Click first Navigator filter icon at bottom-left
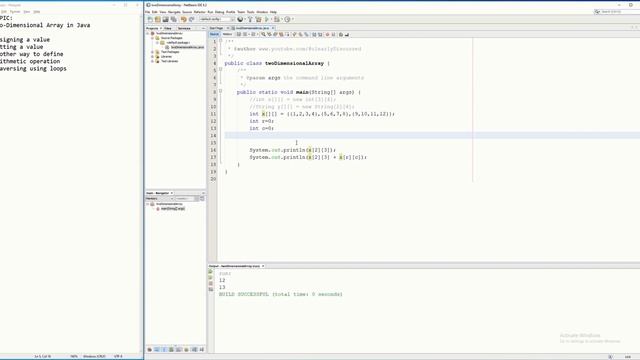The width and height of the screenshot is (640, 360). pyautogui.click(x=149, y=350)
